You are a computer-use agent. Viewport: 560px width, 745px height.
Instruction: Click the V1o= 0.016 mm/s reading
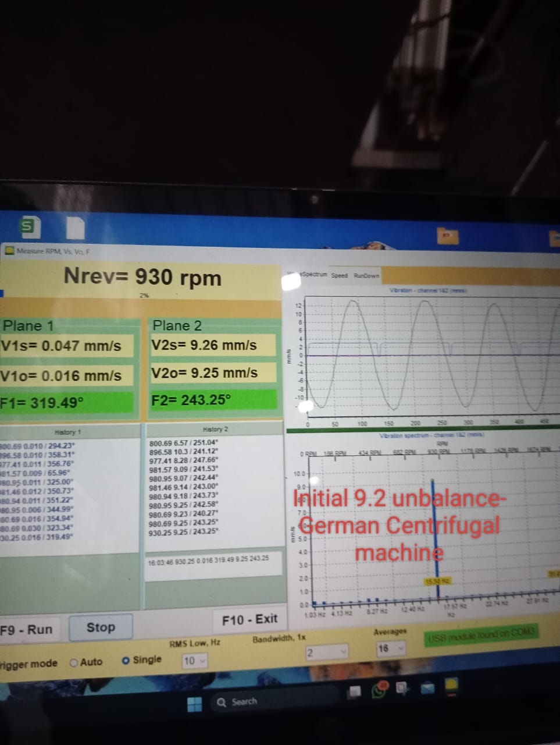[66, 375]
